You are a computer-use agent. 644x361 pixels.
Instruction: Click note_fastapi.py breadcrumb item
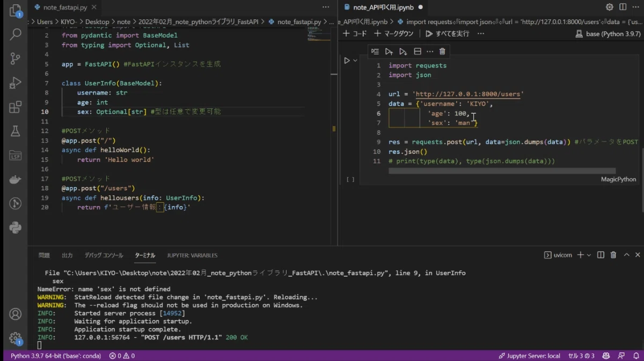[295, 22]
